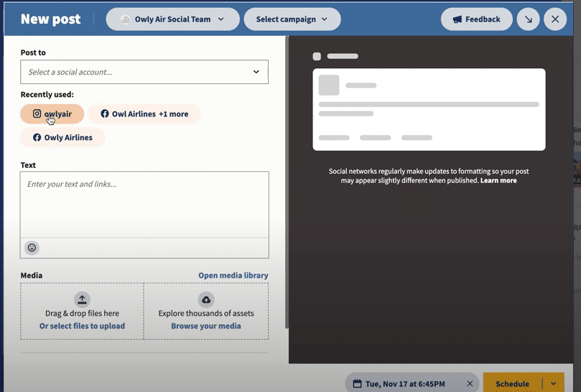Screen dimensions: 581x392
Task: Click the organization icon beside Owly Air
Action: 125,19
